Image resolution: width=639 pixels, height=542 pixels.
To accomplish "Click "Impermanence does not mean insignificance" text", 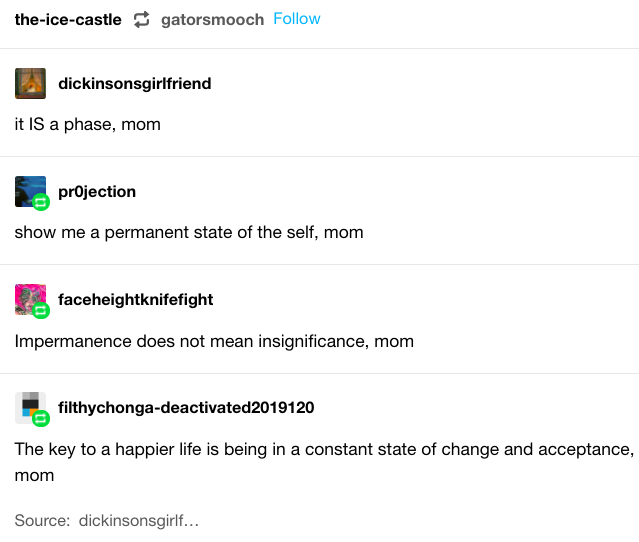I will click(x=214, y=341).
